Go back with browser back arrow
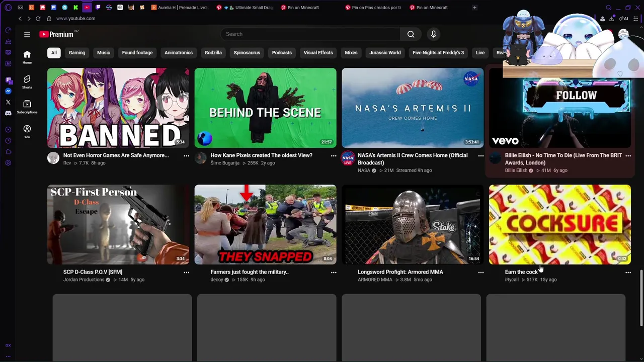This screenshot has width=644, height=362. (20, 19)
